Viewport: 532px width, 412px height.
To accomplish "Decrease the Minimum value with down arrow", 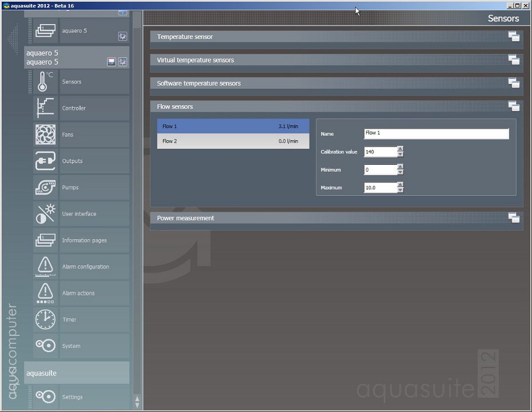I will click(400, 172).
